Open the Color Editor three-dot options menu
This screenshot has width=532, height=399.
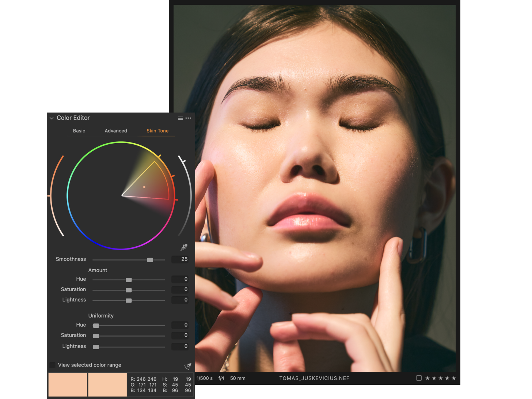188,118
